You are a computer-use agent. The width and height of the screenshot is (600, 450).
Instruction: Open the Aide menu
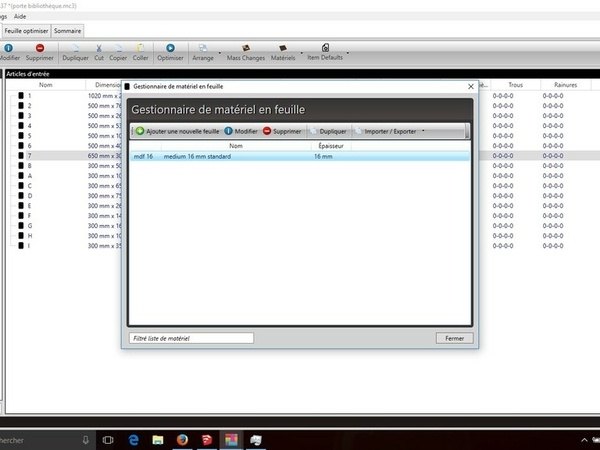[21, 16]
